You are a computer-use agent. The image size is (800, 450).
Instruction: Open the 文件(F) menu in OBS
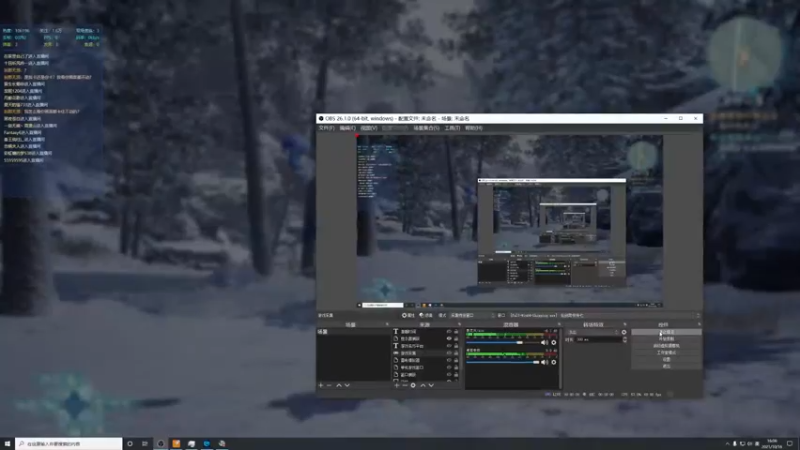pos(326,128)
